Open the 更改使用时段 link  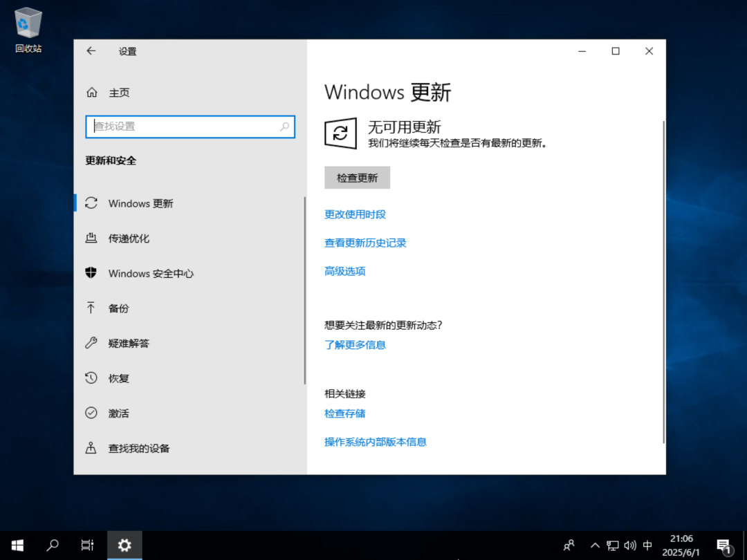click(x=355, y=214)
